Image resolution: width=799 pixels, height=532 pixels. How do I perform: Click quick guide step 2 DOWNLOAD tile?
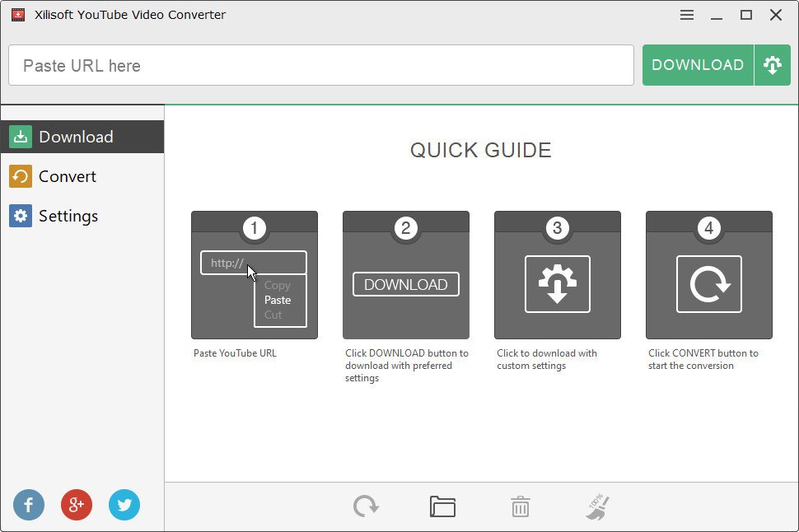tap(405, 275)
